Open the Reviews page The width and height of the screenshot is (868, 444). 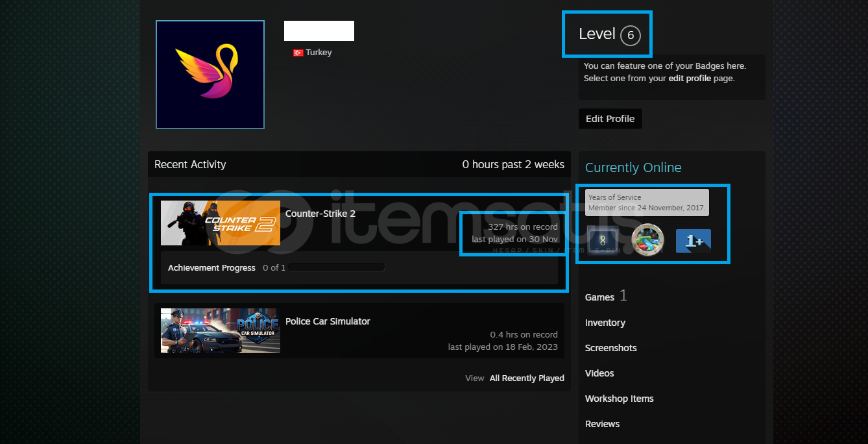click(602, 424)
